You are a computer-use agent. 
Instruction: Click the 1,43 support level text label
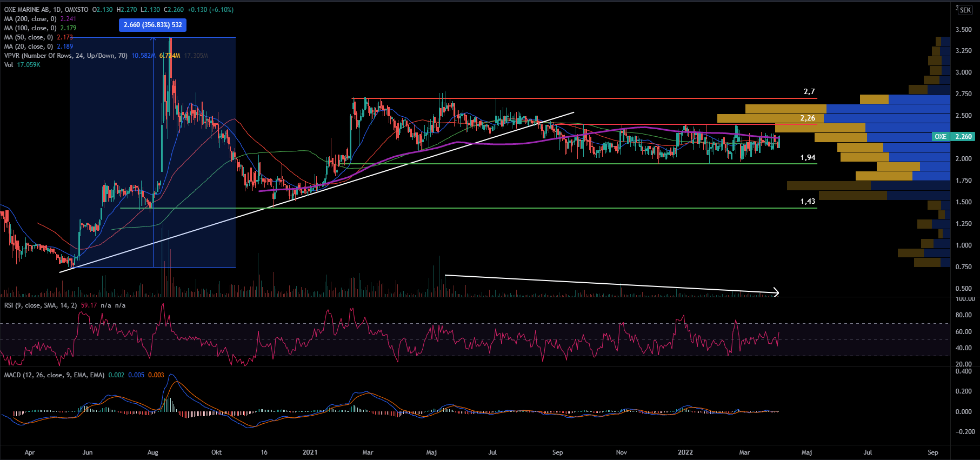pyautogui.click(x=808, y=202)
